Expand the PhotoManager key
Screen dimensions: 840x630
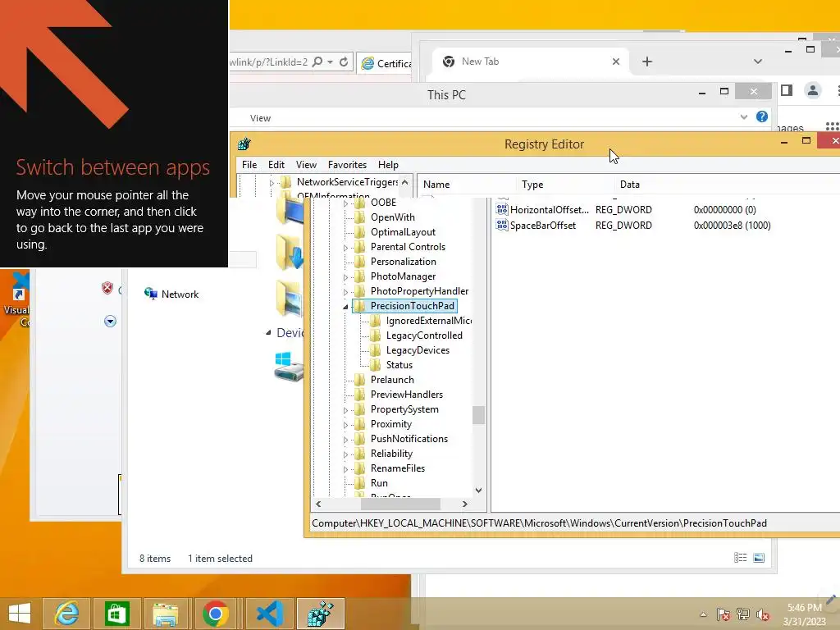point(345,277)
